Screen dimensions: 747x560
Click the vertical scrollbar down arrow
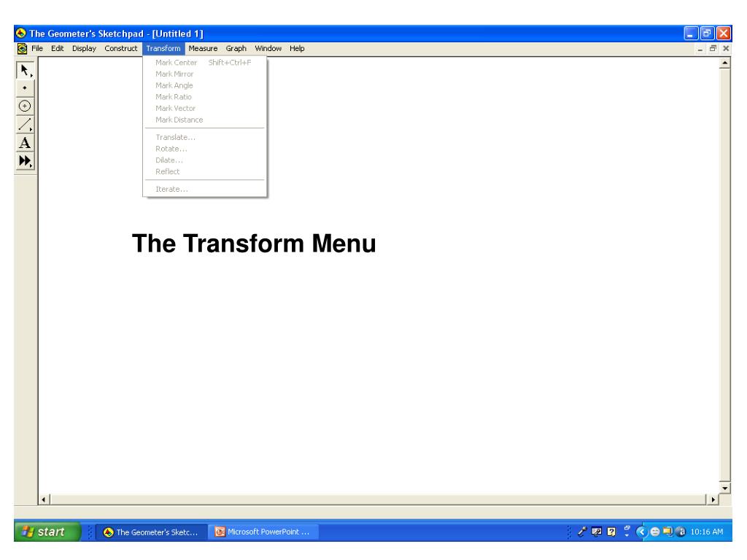coord(724,488)
